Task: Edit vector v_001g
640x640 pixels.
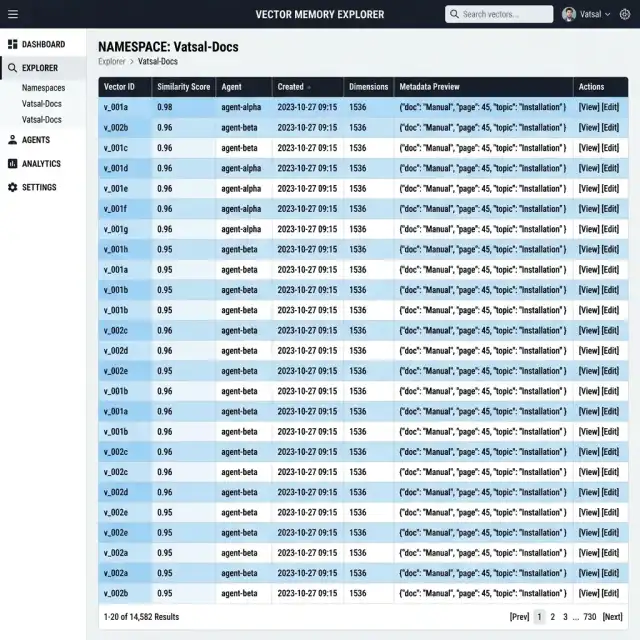Action: pyautogui.click(x=610, y=229)
